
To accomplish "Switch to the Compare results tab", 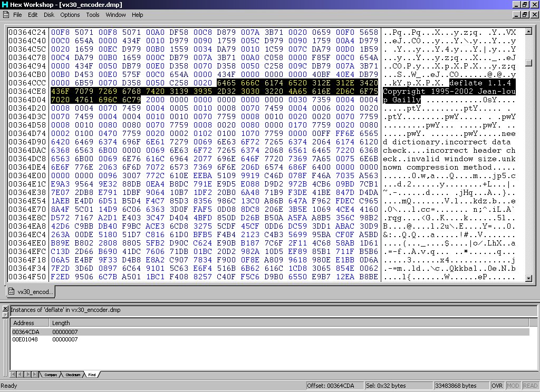I will [x=51, y=375].
